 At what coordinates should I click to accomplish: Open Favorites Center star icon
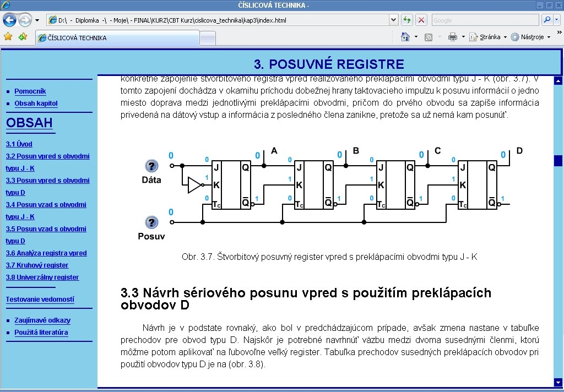pos(8,37)
